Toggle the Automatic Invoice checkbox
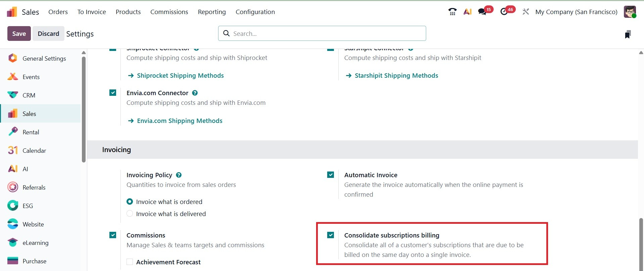This screenshot has height=271, width=644. (331, 175)
